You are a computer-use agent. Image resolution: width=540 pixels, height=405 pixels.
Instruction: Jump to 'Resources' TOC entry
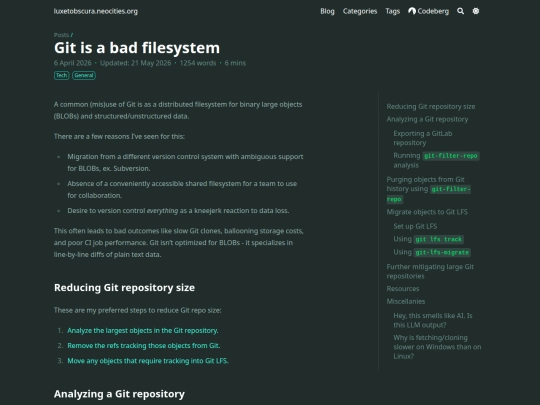403,289
